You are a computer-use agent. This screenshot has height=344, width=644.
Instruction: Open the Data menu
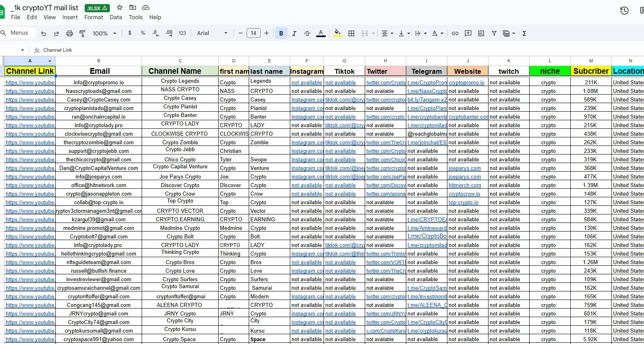pos(116,17)
